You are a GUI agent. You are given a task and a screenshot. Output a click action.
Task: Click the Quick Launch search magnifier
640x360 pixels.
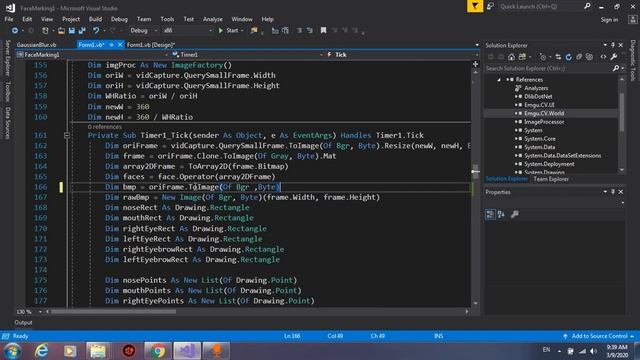[x=587, y=6]
